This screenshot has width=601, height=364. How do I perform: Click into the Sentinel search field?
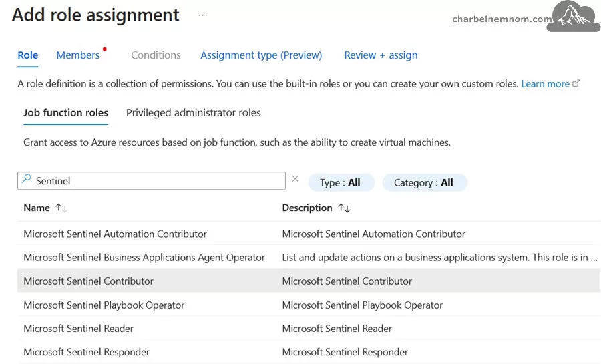coord(152,181)
